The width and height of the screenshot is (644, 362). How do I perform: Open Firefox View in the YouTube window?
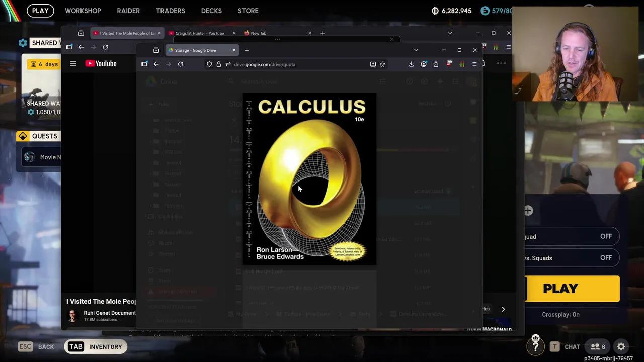point(81,33)
